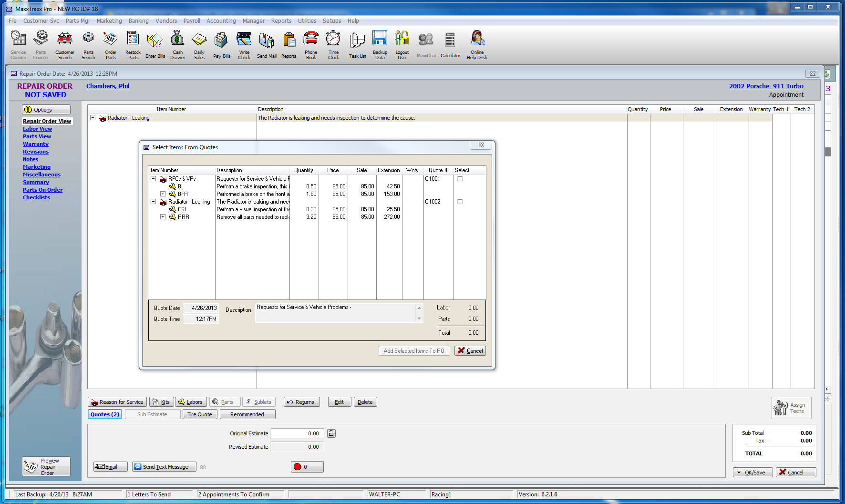
Task: Click the Email button
Action: [x=110, y=467]
